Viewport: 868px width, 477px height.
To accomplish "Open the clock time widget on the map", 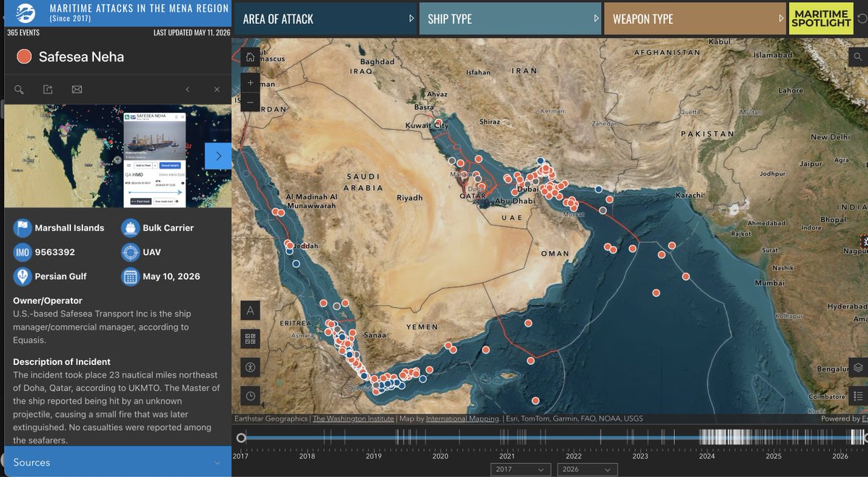I will click(250, 395).
